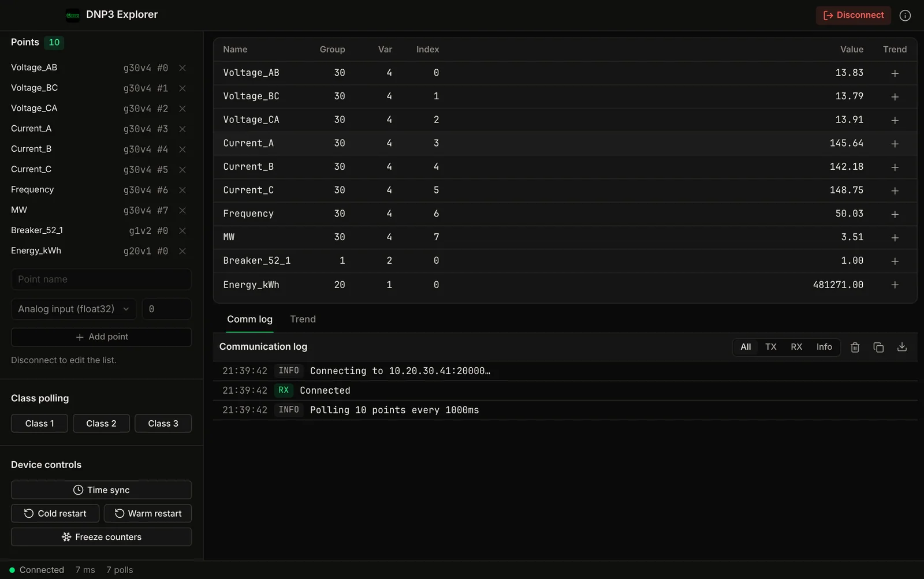Click the point index number field
This screenshot has height=579, width=924.
pyautogui.click(x=166, y=309)
